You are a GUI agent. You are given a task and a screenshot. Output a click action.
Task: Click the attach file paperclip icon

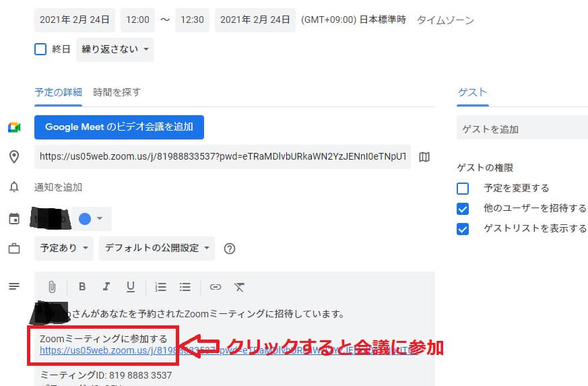point(51,287)
